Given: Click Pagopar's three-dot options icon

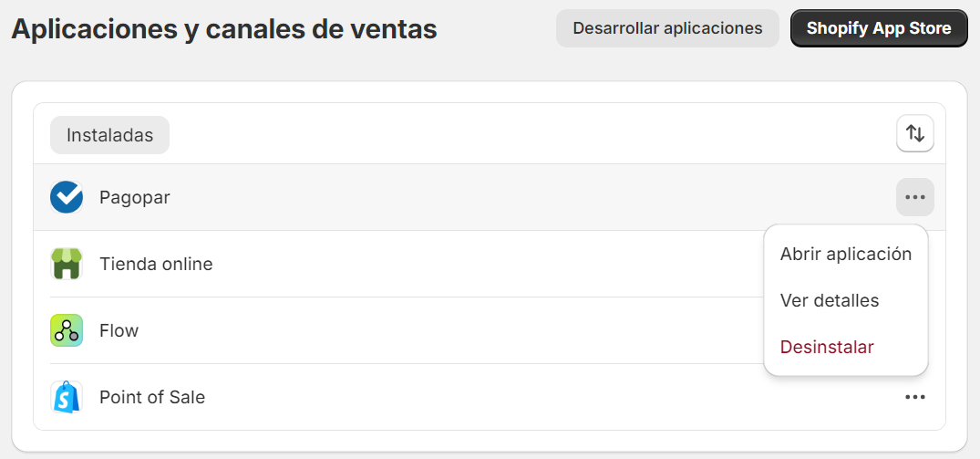Looking at the screenshot, I should (x=915, y=198).
